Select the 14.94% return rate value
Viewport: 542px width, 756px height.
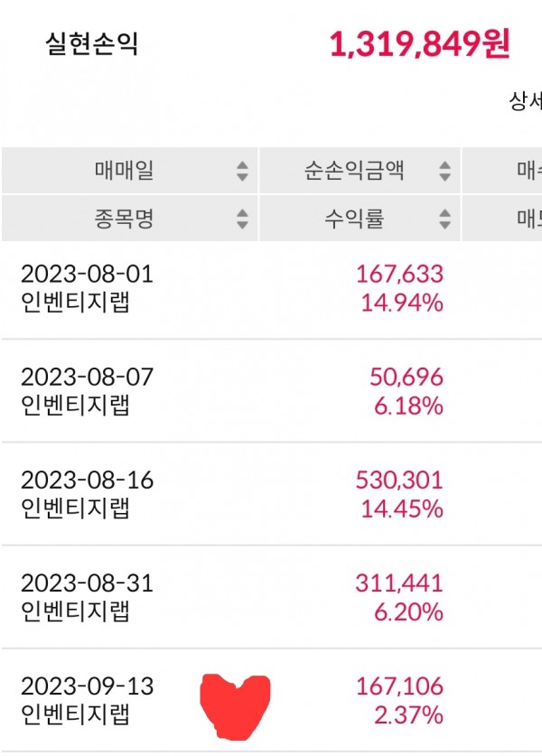pos(402,303)
